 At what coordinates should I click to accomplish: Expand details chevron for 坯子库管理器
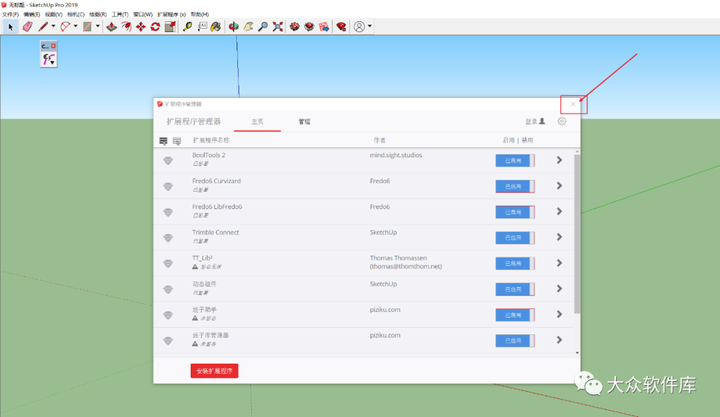[559, 340]
